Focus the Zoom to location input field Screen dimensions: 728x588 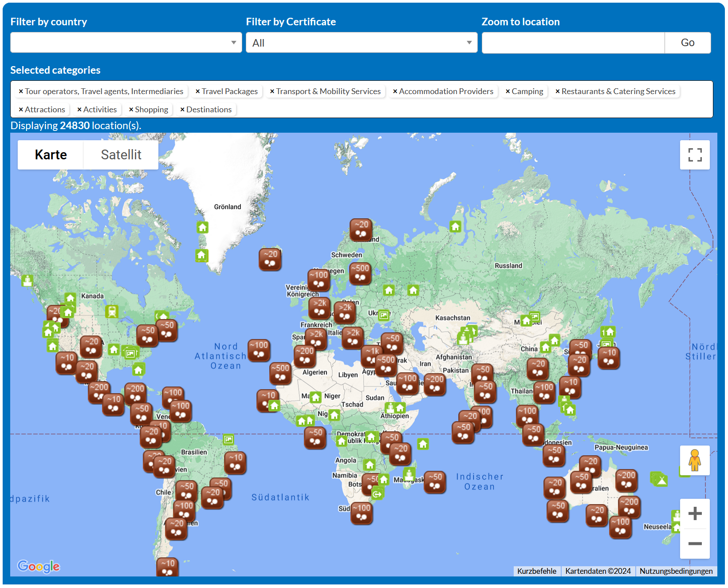[573, 43]
